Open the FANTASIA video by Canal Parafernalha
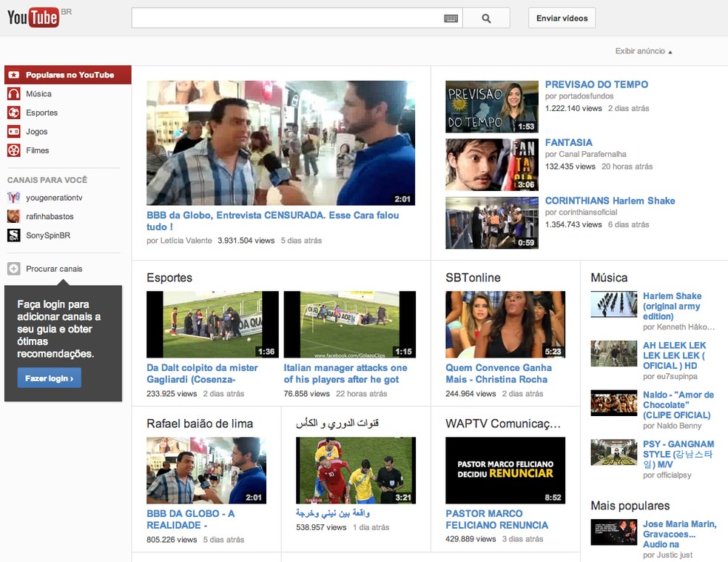The width and height of the screenshot is (728, 562). tap(569, 143)
